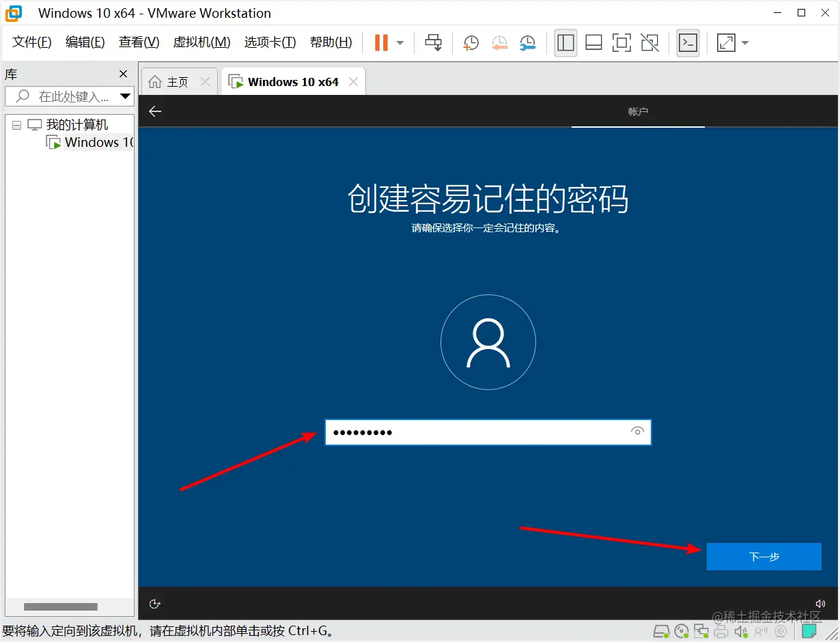Open the power options dropdown beside pause
The image size is (840, 642).
point(400,42)
